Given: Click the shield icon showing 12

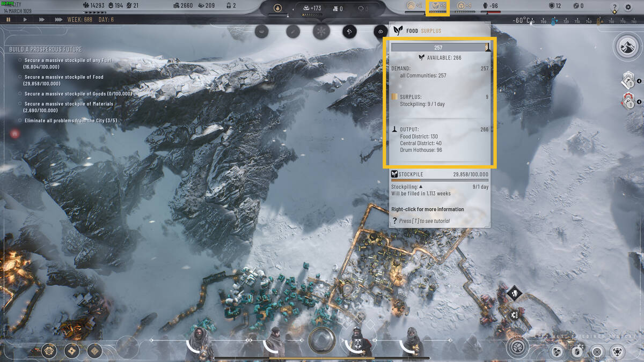Looking at the screenshot, I should click(555, 6).
